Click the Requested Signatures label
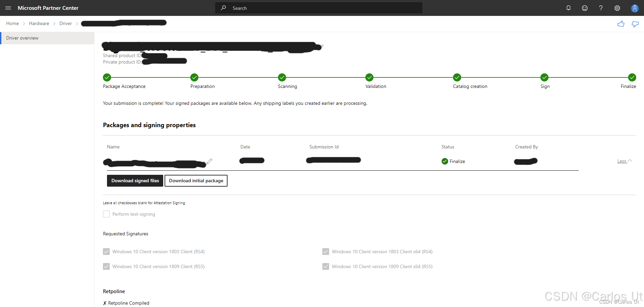This screenshot has width=644, height=307. (126, 234)
